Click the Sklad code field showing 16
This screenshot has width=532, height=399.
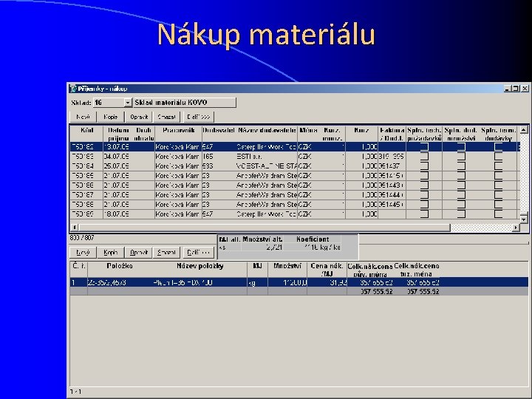pos(109,103)
